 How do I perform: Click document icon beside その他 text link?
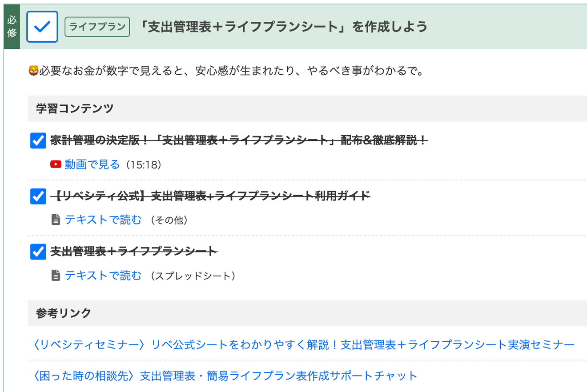click(56, 220)
